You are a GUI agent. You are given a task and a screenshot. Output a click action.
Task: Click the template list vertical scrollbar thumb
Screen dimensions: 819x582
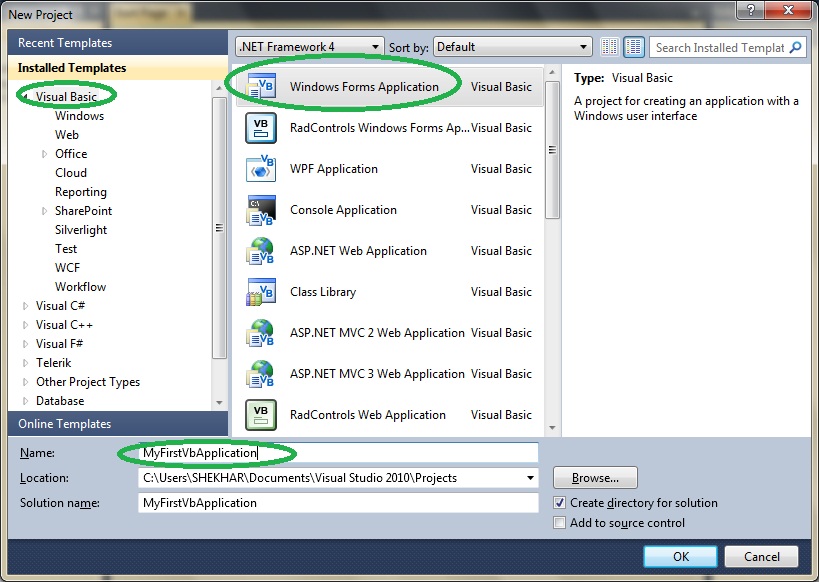click(552, 150)
